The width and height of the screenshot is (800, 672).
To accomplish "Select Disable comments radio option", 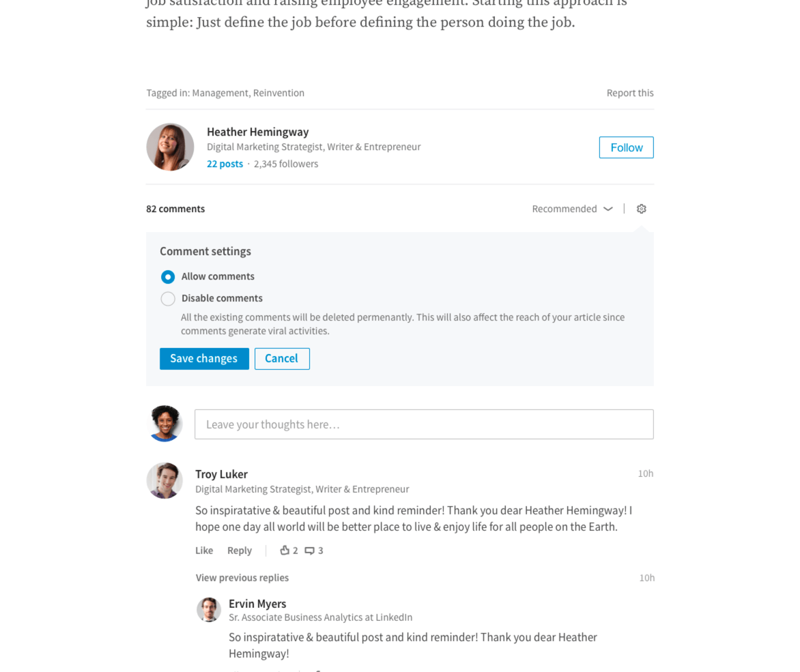I will 167,298.
